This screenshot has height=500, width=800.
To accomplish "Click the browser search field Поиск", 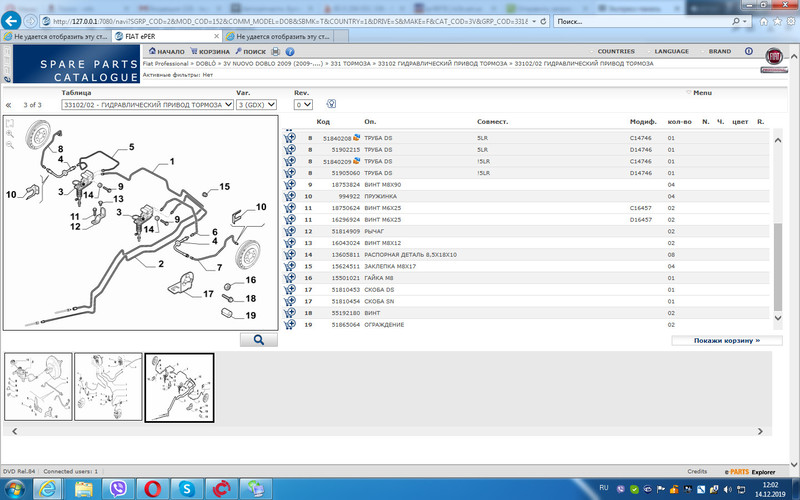I will [643, 21].
